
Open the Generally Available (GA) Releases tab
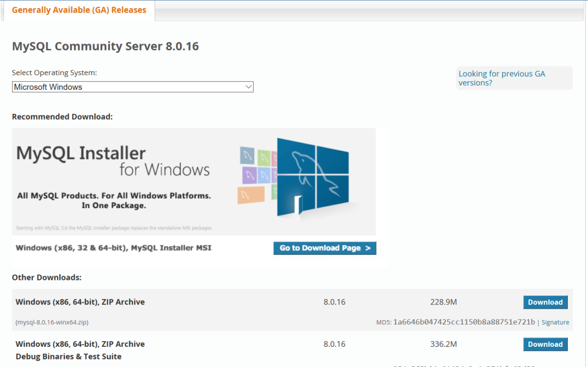pyautogui.click(x=79, y=10)
